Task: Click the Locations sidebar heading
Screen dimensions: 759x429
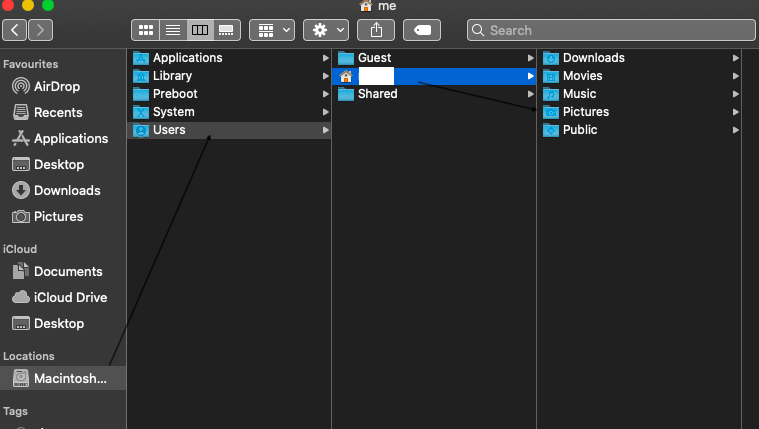Action: click(29, 356)
